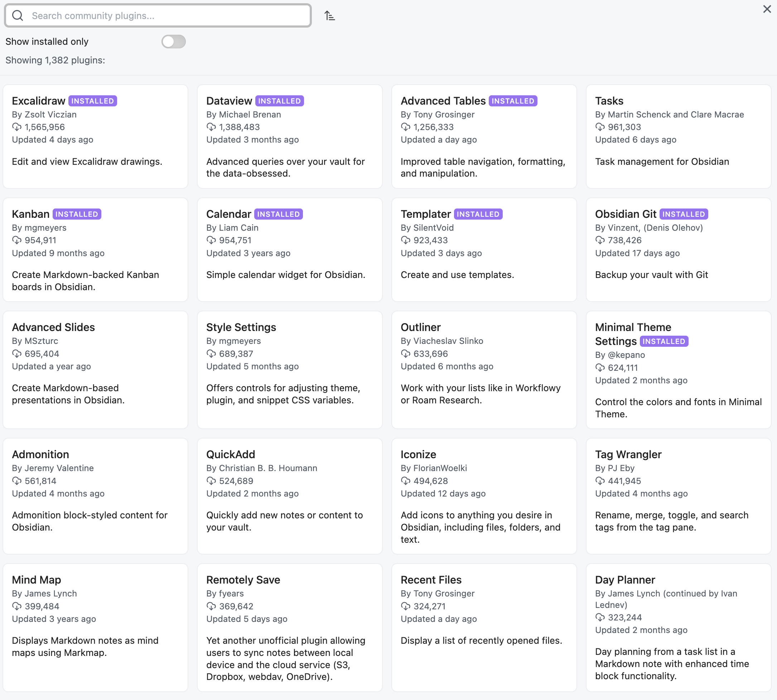
Task: Click INSTALLED badge on Obsidian Git
Action: [684, 214]
